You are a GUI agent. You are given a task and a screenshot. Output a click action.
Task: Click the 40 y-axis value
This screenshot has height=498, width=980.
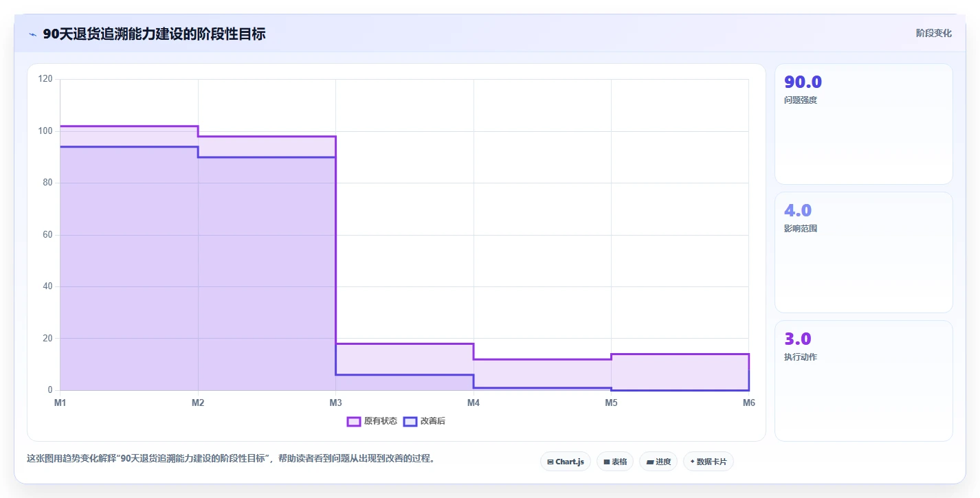click(x=47, y=286)
